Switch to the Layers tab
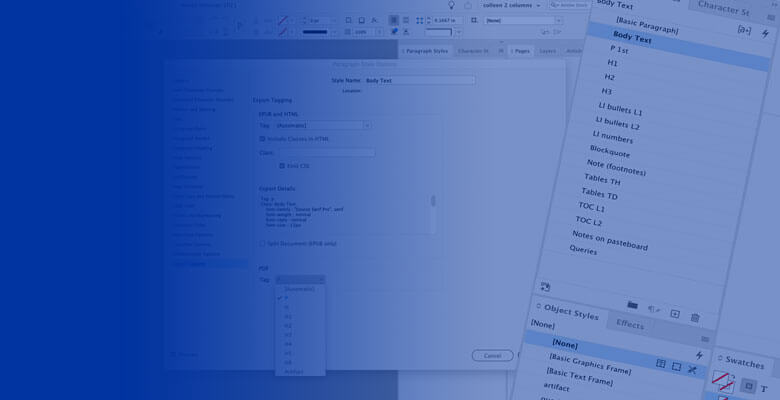780x400 pixels. 547,51
